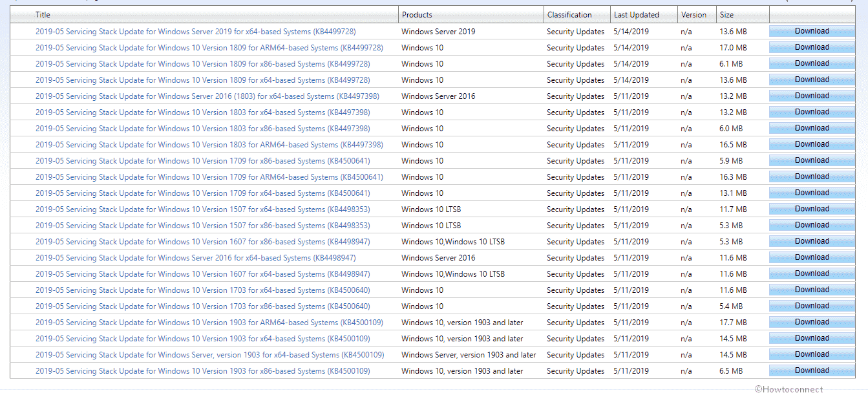This screenshot has width=868, height=395.
Task: Download the Version 1809 ARM64 17.0 MB update
Action: tap(812, 47)
